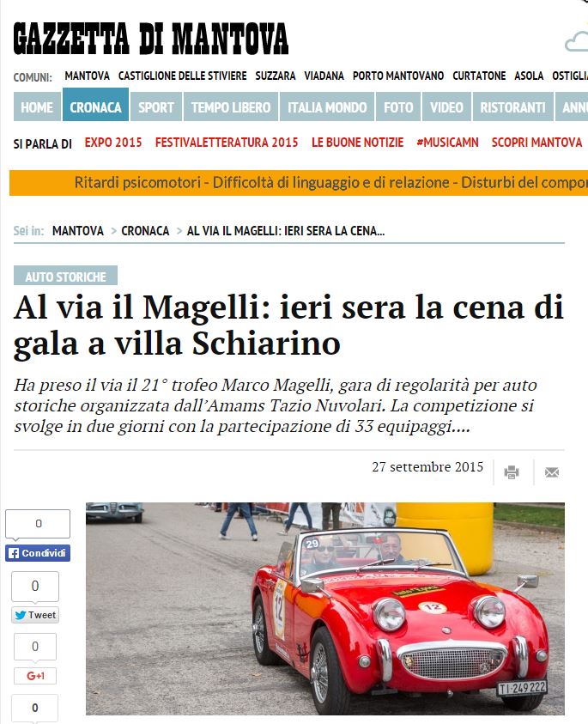Click the email envelope icon

[x=552, y=472]
